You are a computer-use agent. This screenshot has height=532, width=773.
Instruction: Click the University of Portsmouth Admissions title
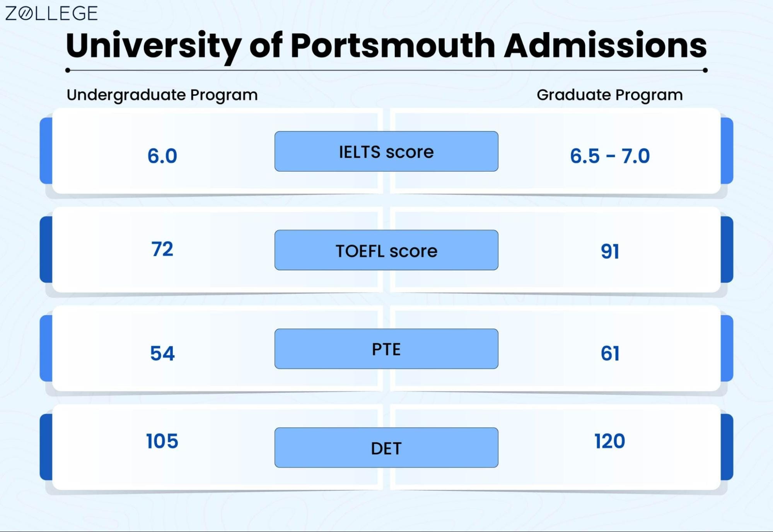386,46
